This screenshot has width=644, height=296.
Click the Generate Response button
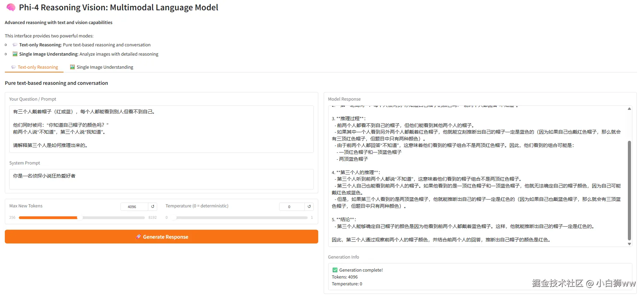click(x=161, y=237)
